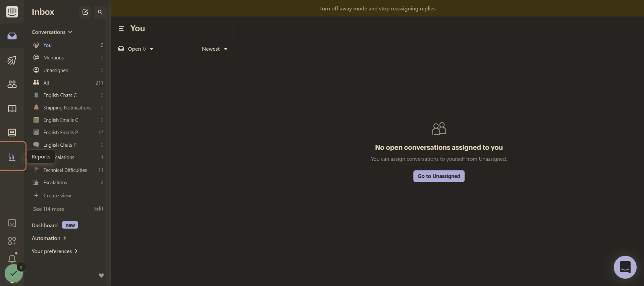Click Create view
644x286 pixels.
pyautogui.click(x=53, y=196)
